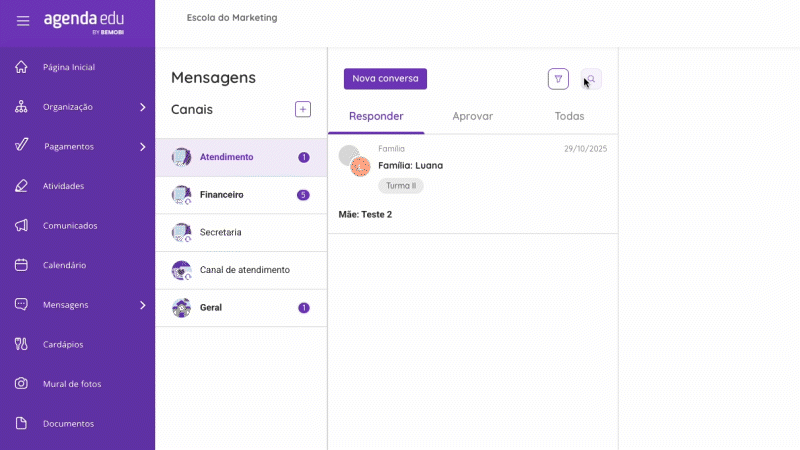This screenshot has width=800, height=450.
Task: Open the filter funnel icon
Action: tap(558, 79)
